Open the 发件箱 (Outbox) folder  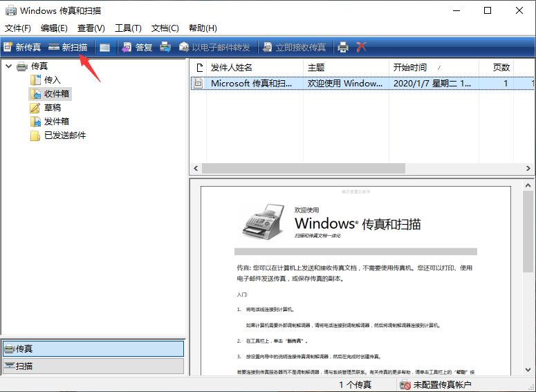click(56, 122)
